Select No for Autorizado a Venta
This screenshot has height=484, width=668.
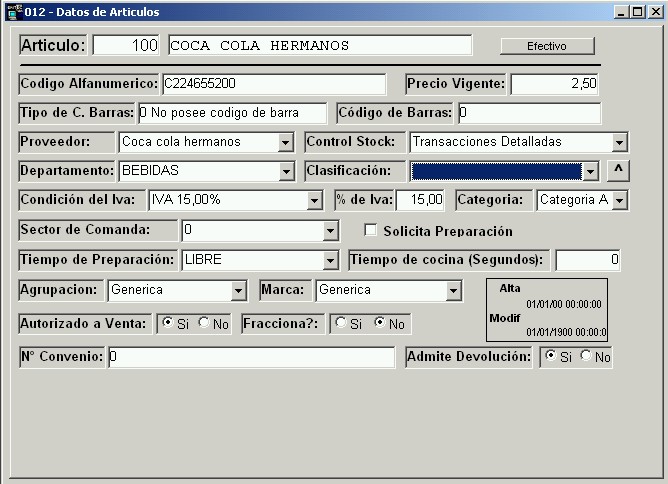pos(204,323)
